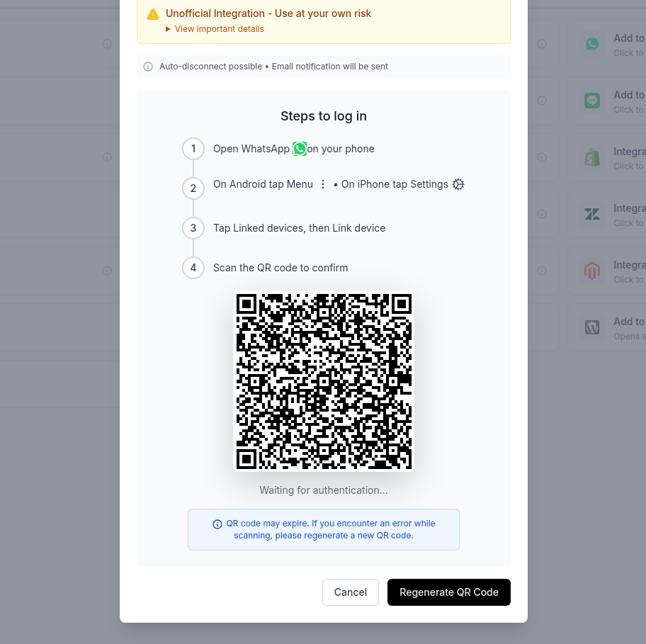This screenshot has height=644, width=646.
Task: Open the Shopify integration icon
Action: point(592,157)
